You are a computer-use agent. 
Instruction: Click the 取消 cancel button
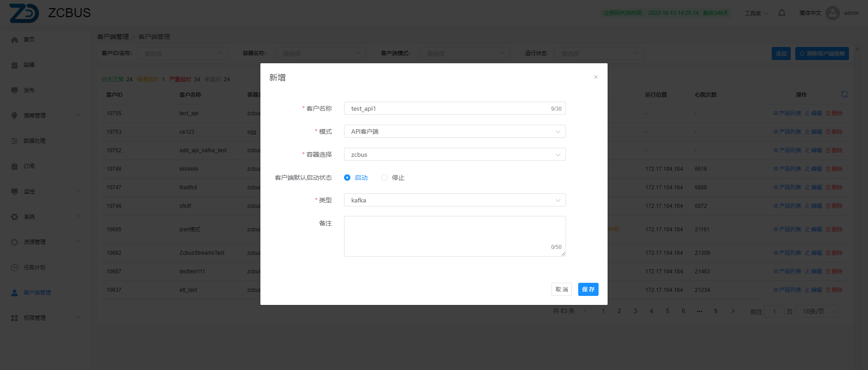(561, 290)
